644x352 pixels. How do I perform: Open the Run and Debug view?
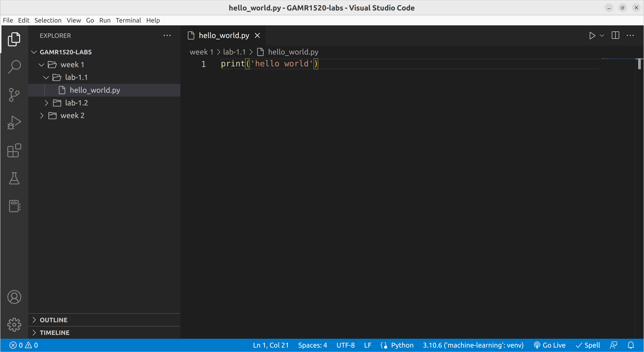[14, 122]
